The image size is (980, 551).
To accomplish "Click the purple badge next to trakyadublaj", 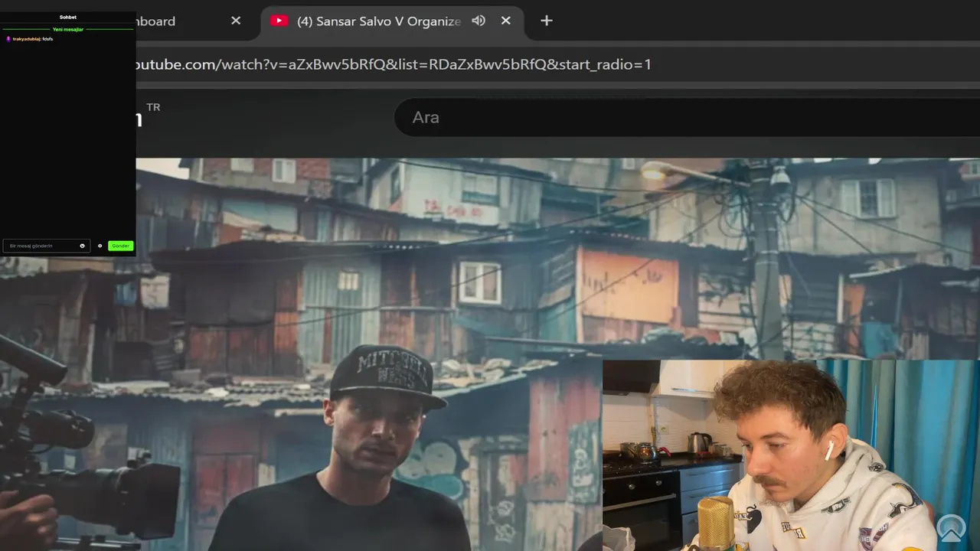I will pyautogui.click(x=8, y=38).
